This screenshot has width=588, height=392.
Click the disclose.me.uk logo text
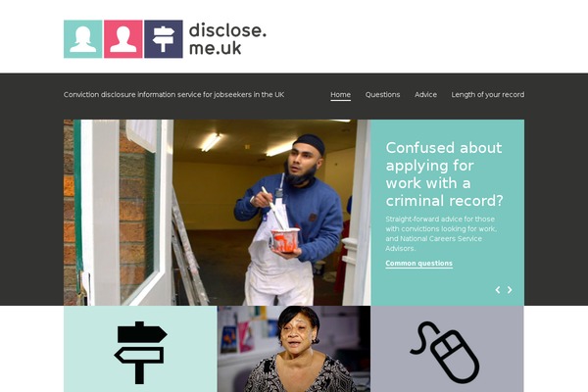pyautogui.click(x=227, y=38)
